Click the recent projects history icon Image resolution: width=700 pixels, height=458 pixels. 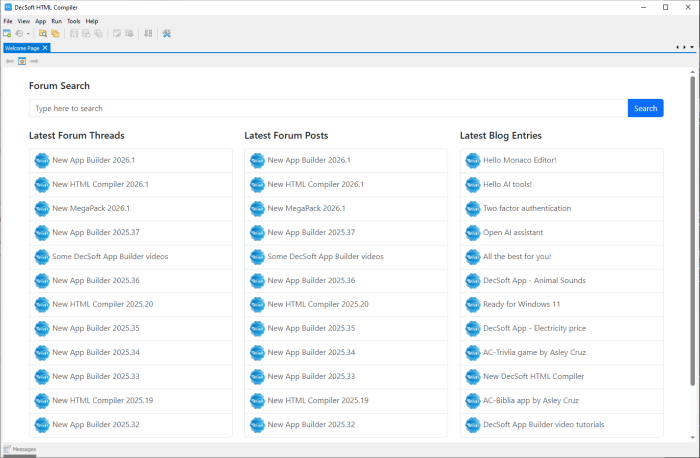coord(19,33)
